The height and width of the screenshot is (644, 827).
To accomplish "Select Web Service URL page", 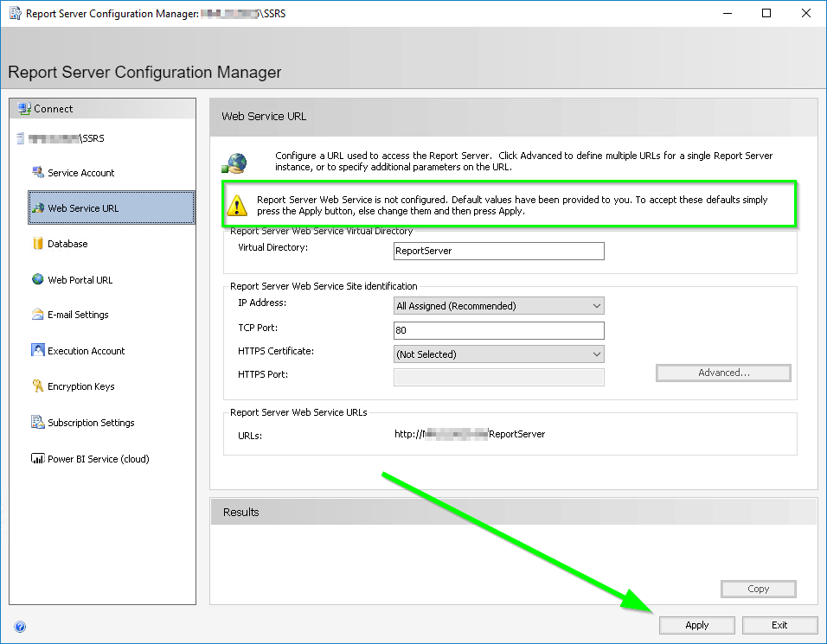I will click(112, 207).
